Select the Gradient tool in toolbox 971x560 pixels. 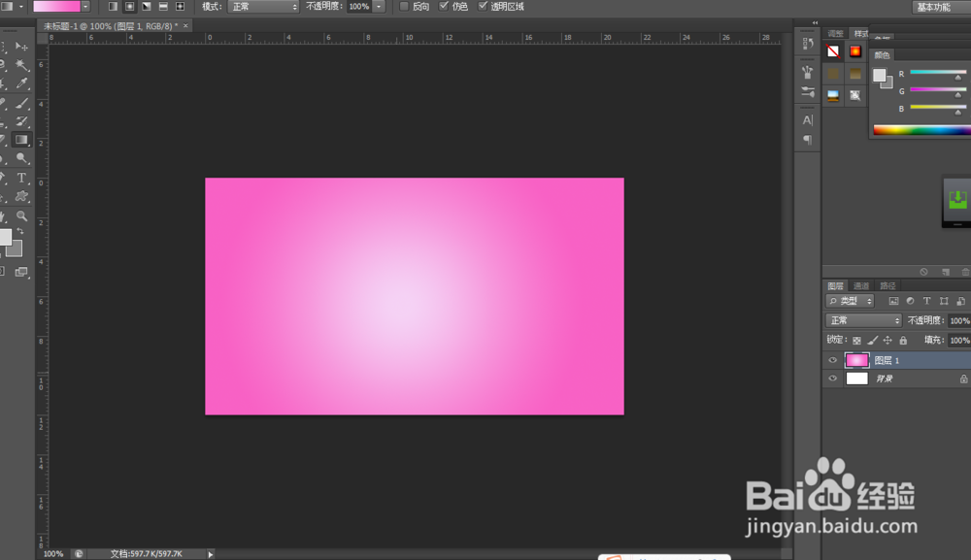pos(21,140)
